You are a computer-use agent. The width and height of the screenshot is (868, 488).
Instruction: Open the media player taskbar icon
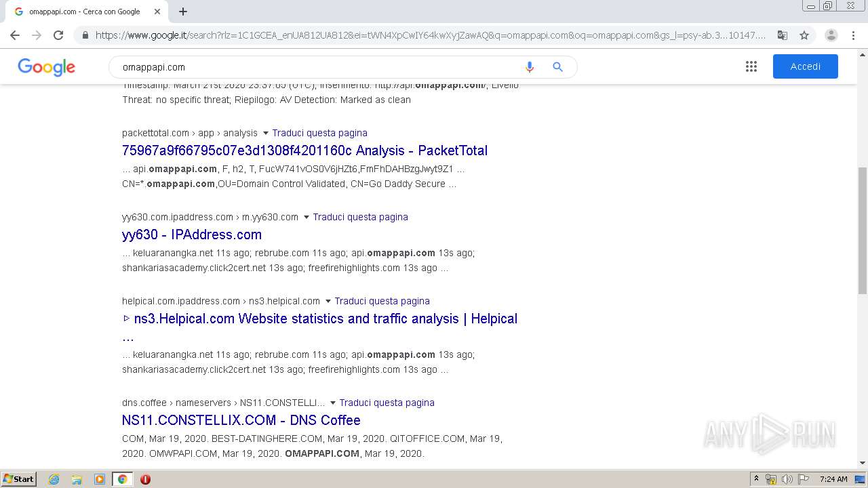(100, 479)
